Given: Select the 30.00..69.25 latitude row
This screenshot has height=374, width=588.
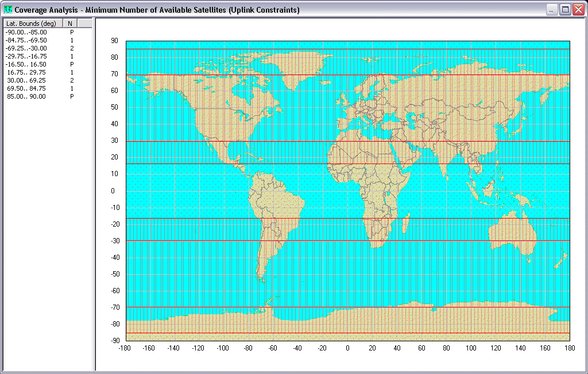Looking at the screenshot, I should point(26,81).
